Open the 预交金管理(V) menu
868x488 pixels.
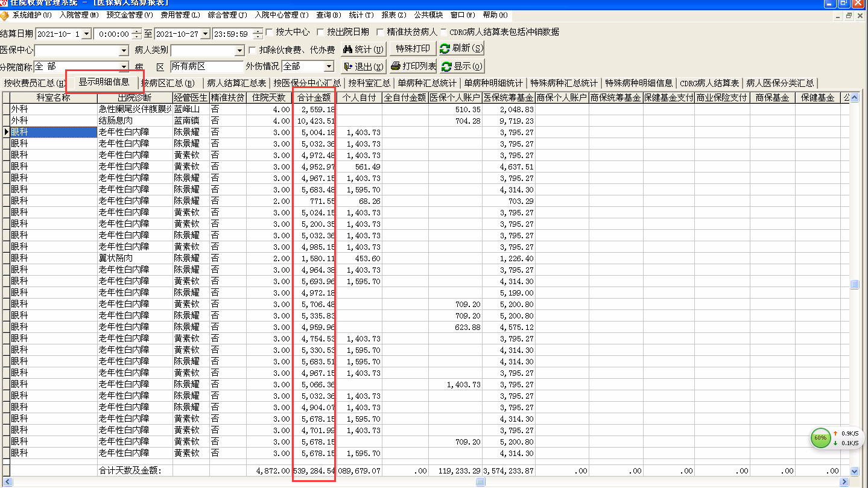click(130, 15)
